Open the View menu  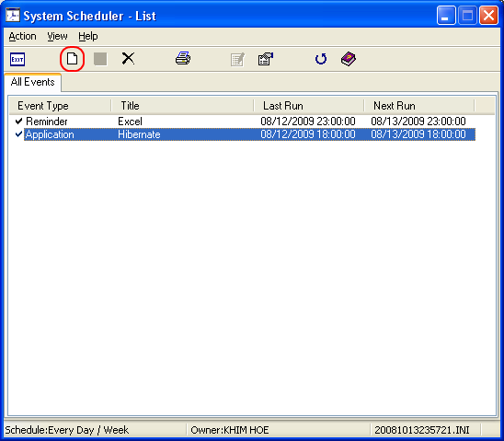57,36
